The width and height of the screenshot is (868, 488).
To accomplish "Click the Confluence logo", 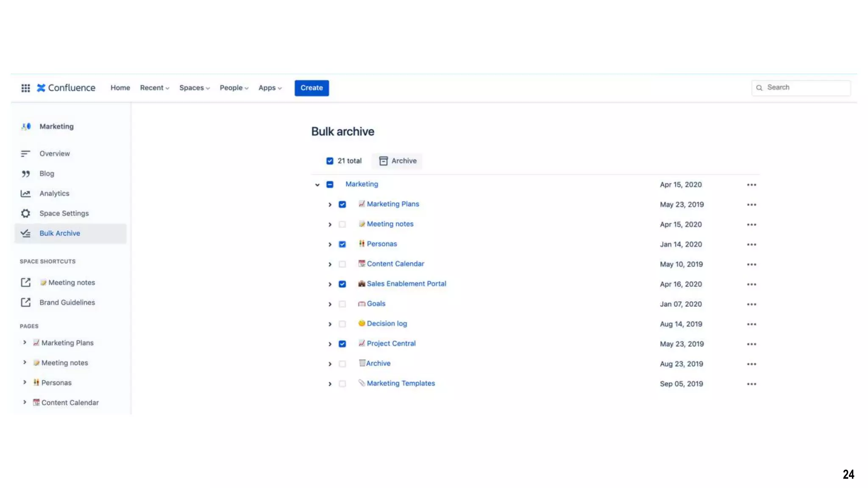I will [x=66, y=88].
